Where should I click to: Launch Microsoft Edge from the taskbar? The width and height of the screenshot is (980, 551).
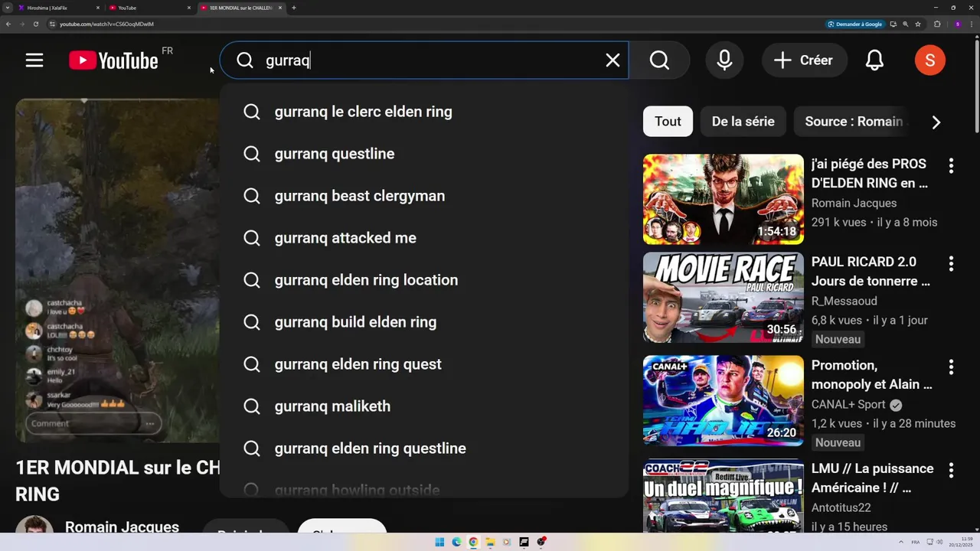pyautogui.click(x=456, y=542)
